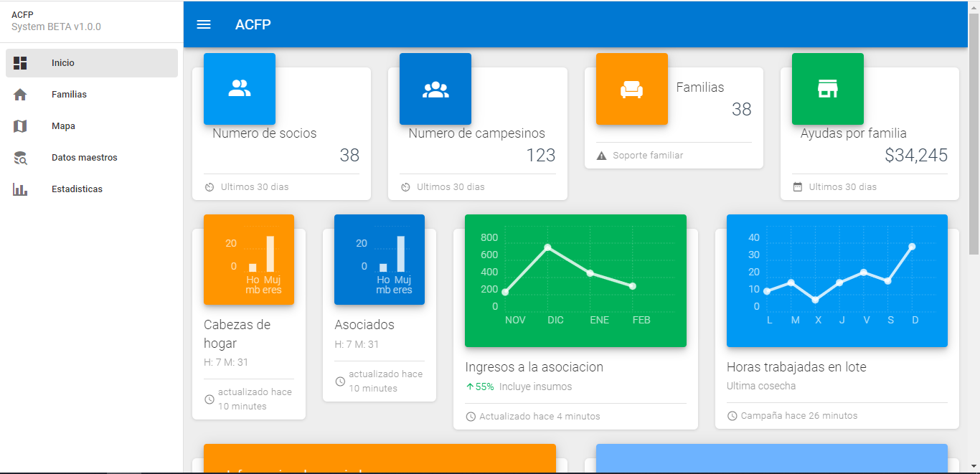Click the DIC point on the green Ingresos chart
The image size is (980, 474).
pyautogui.click(x=547, y=247)
